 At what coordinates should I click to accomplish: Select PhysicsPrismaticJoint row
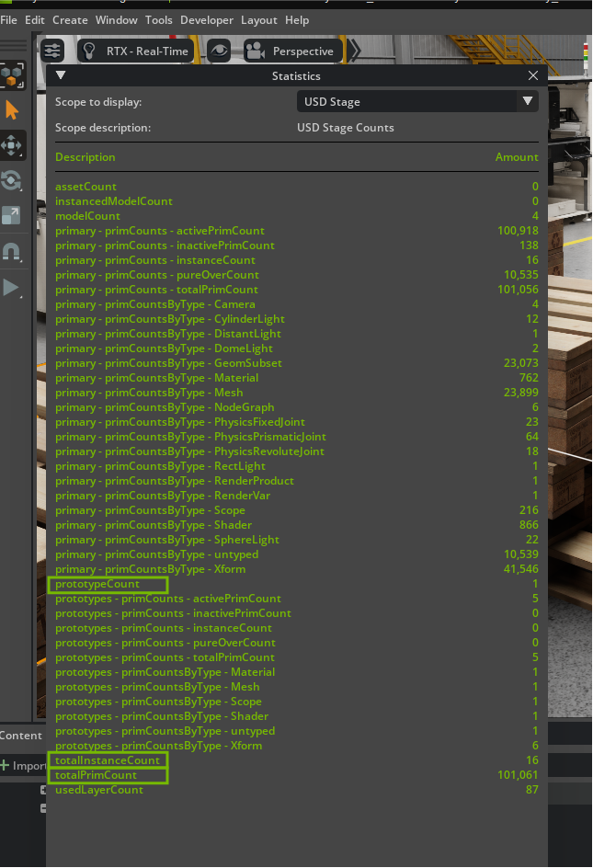(297, 437)
